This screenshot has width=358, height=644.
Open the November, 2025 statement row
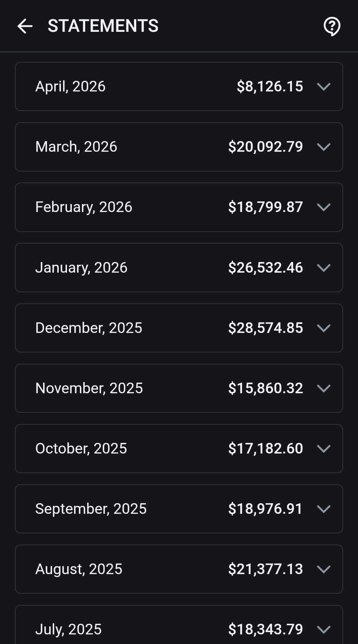pos(166,388)
